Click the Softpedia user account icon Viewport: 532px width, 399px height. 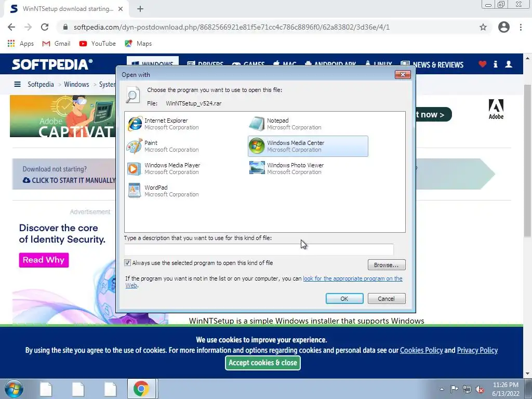coord(509,64)
